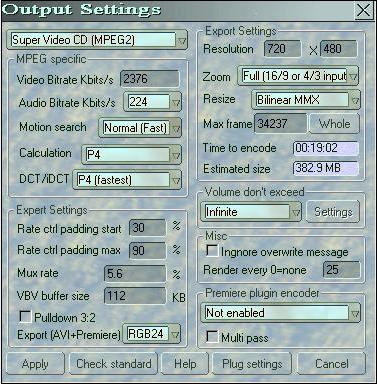Open Plug settings
Screen dimensions: 377x384
(252, 364)
